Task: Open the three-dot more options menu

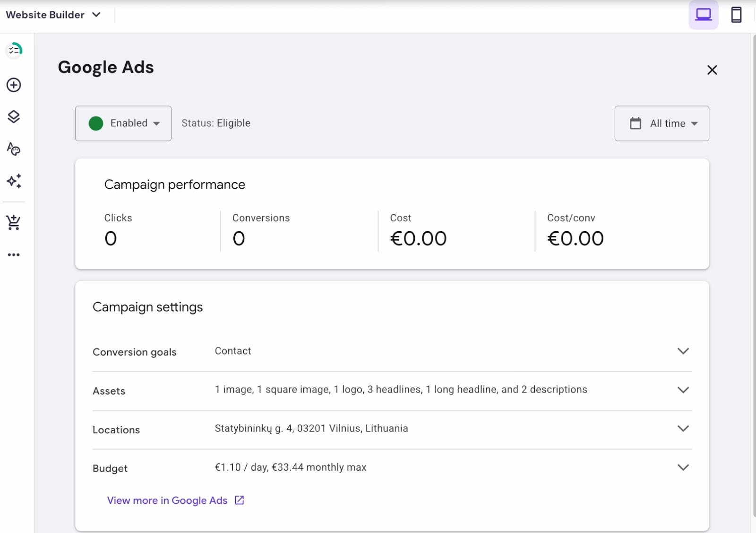Action: [x=14, y=255]
